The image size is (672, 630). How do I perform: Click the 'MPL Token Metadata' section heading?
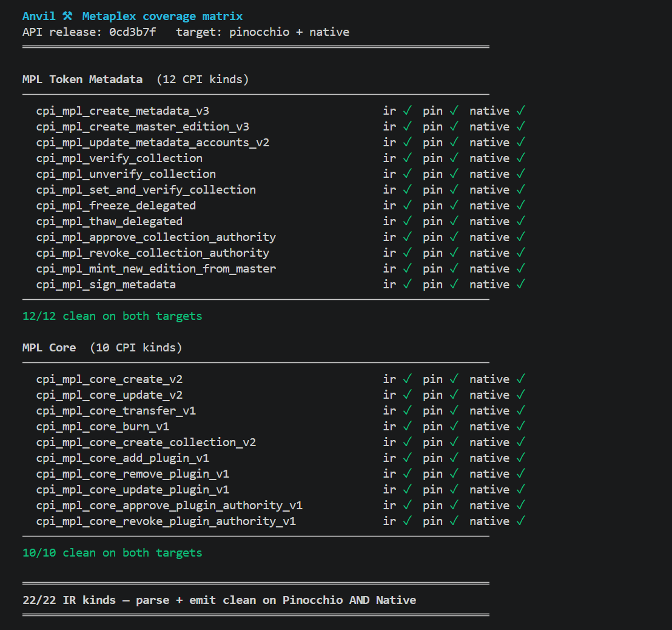(82, 80)
